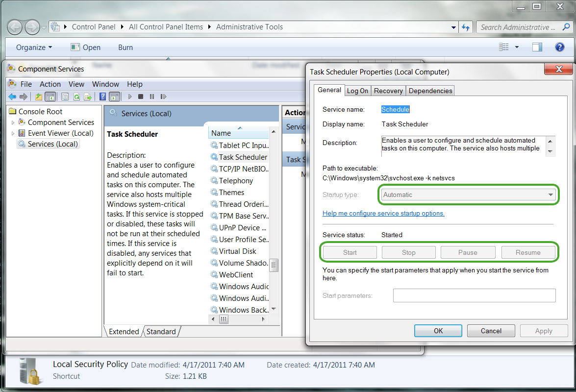Open the Properties toolbar icon
Viewport: 576px width, 392px height.
click(65, 97)
